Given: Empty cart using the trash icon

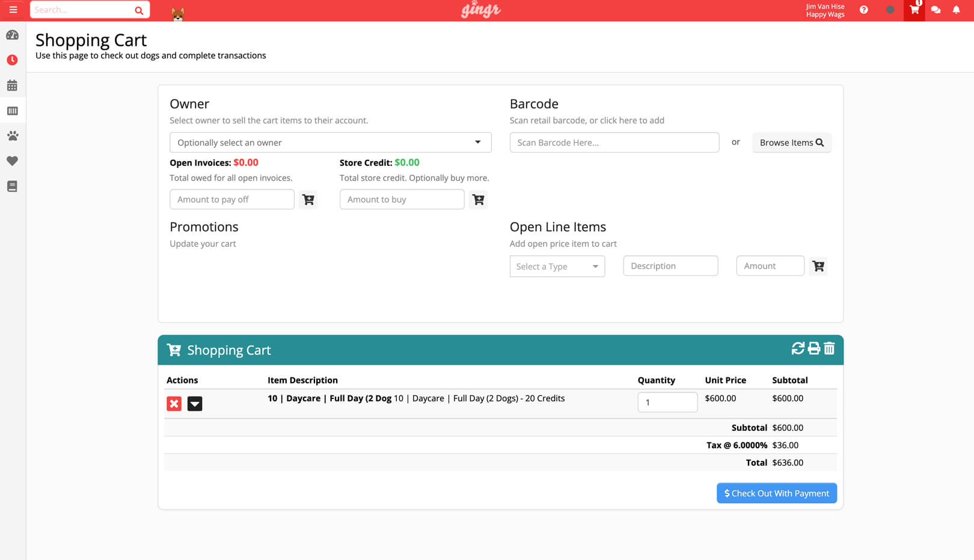Looking at the screenshot, I should (x=830, y=348).
